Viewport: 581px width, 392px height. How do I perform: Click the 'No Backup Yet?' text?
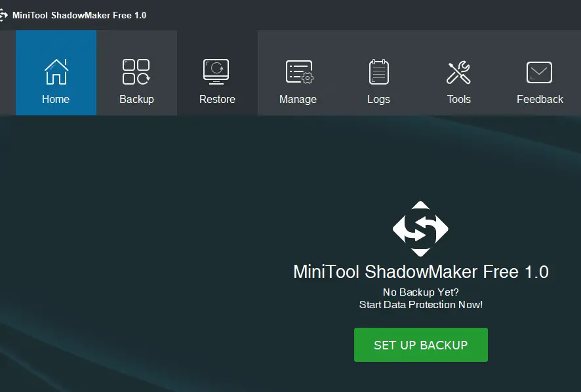[x=421, y=292]
